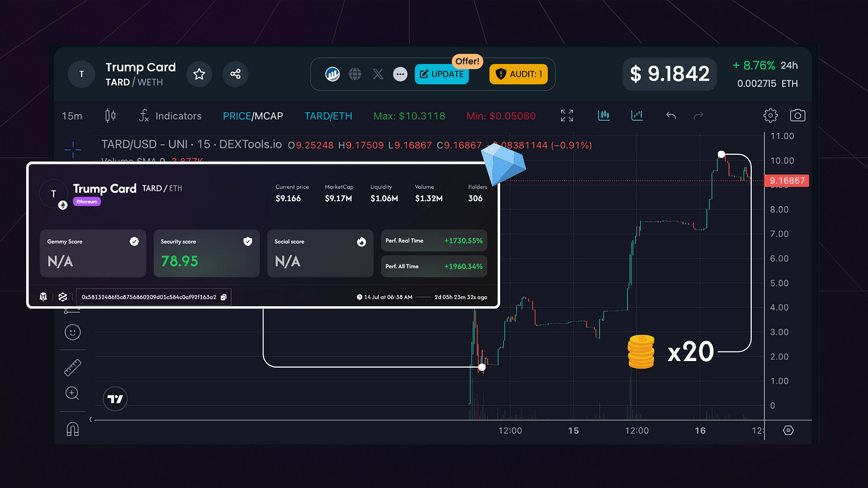Open the Social score card
868x488 pixels.
click(320, 254)
